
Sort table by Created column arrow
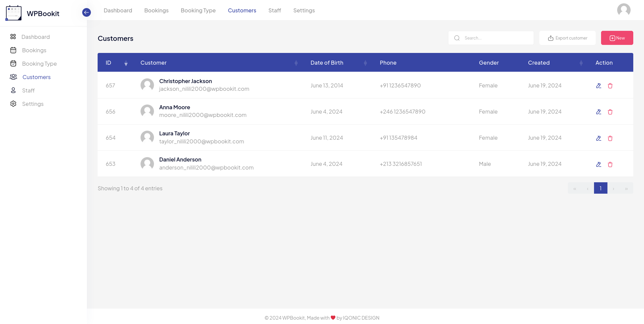click(581, 63)
